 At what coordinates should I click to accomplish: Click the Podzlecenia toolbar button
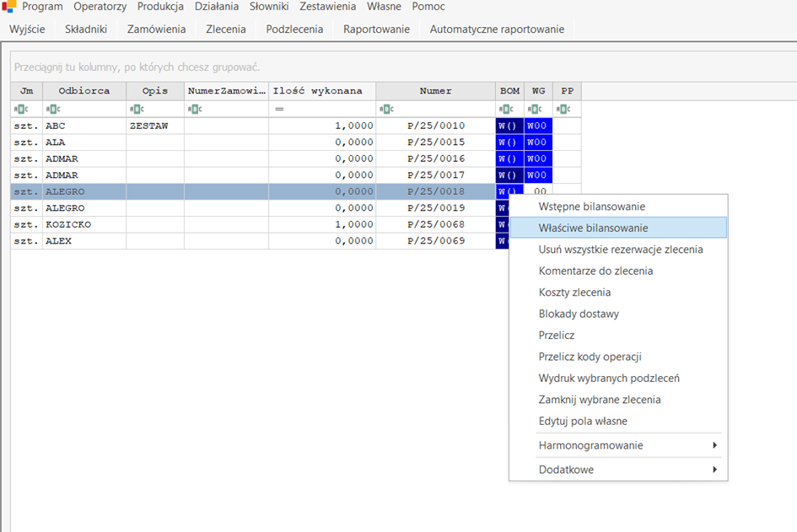pos(294,29)
